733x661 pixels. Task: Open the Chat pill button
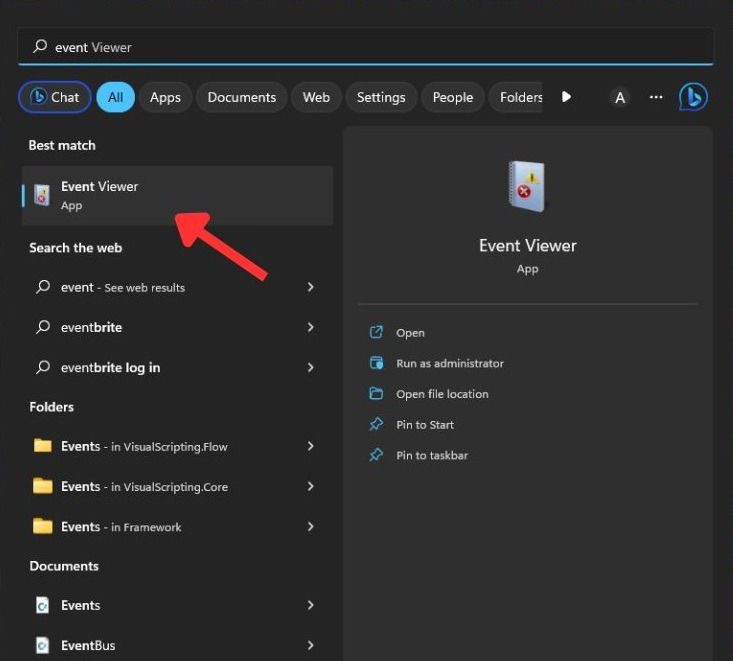(55, 97)
